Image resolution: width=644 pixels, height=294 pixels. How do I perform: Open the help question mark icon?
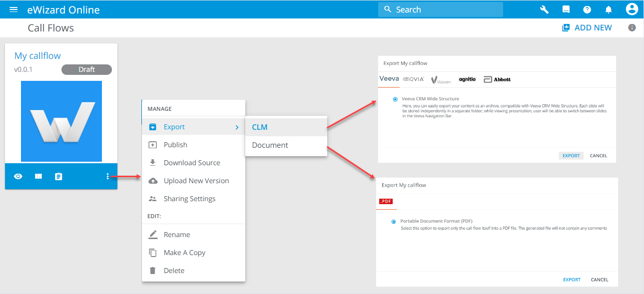point(587,9)
